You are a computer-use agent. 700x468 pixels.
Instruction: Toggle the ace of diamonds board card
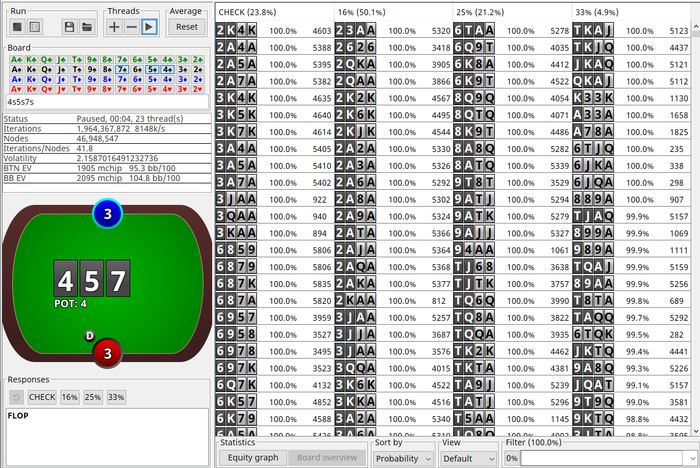pos(17,79)
